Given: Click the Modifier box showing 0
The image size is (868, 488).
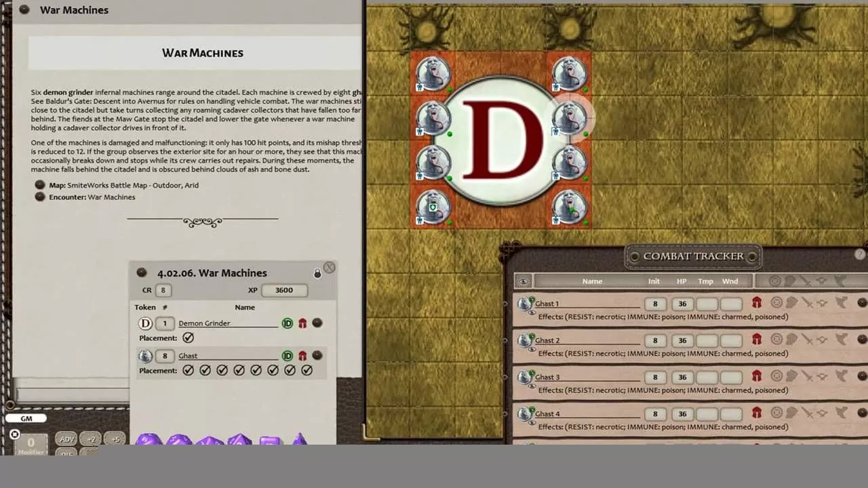Looking at the screenshot, I should (31, 444).
